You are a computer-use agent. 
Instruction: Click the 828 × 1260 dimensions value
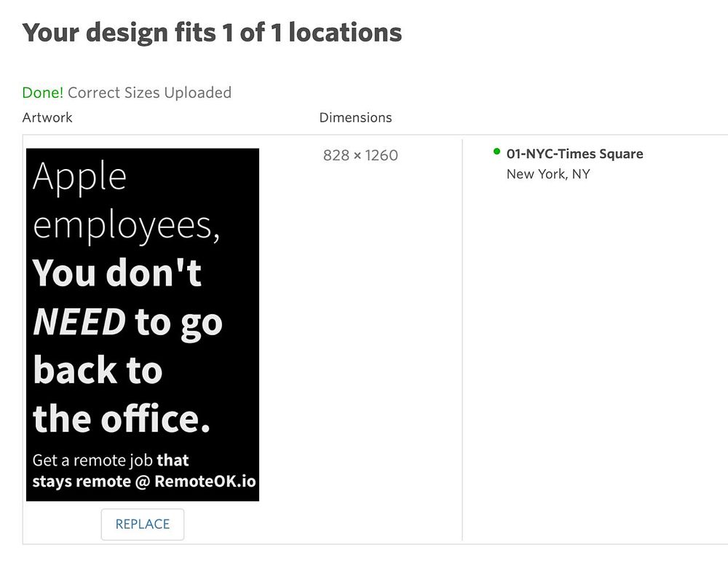coord(361,155)
